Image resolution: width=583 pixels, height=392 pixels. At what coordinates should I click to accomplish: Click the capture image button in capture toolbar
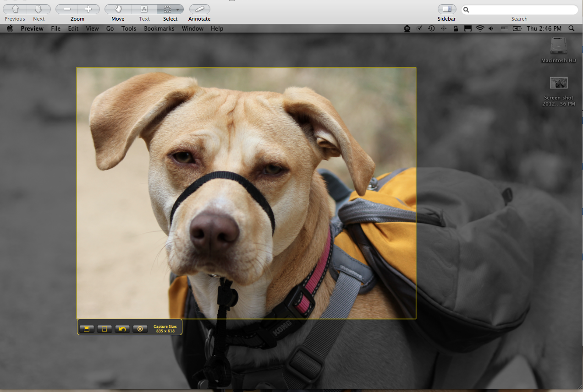[87, 329]
